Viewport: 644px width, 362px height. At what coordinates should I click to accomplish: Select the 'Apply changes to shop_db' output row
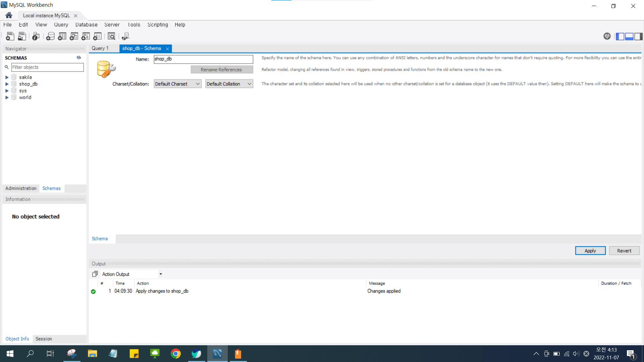(x=365, y=291)
